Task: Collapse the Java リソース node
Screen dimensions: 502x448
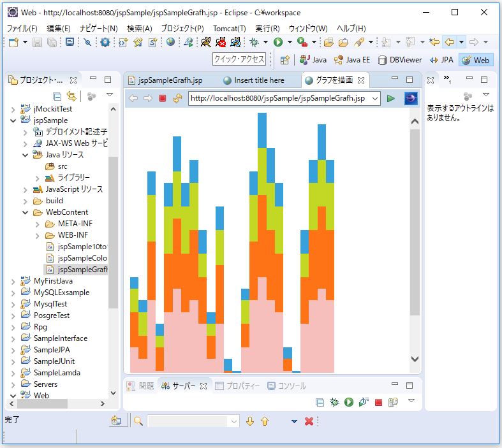Action: point(26,155)
